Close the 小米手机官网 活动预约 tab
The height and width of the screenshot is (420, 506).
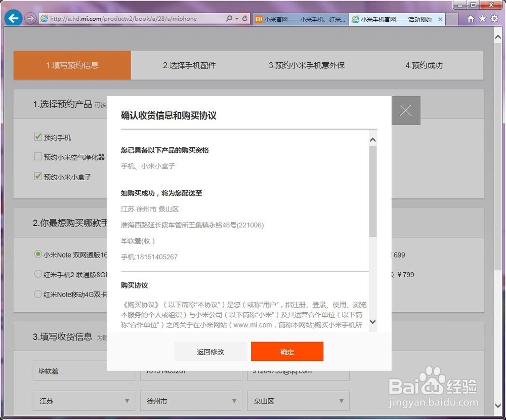point(440,19)
